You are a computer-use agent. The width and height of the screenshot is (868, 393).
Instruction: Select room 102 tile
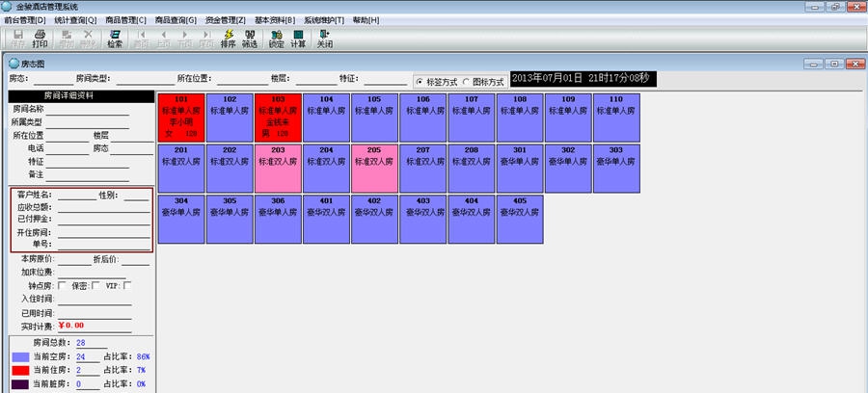230,118
